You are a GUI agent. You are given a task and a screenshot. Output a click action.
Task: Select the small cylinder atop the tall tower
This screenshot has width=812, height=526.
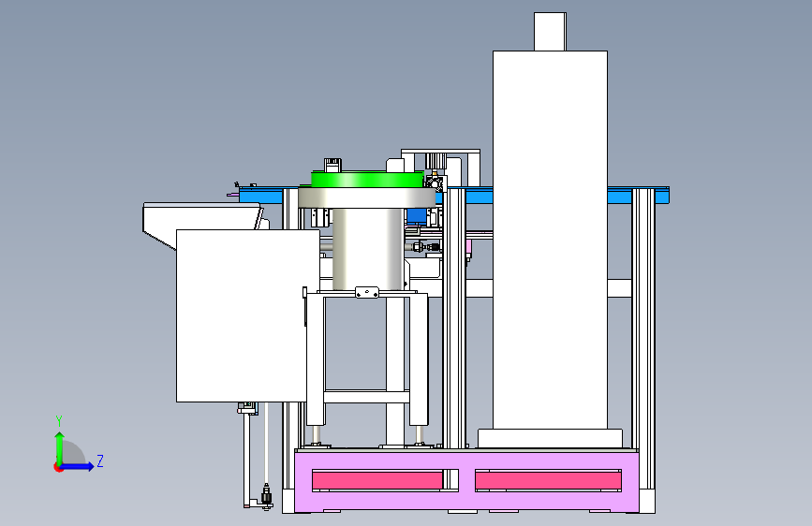[550, 32]
